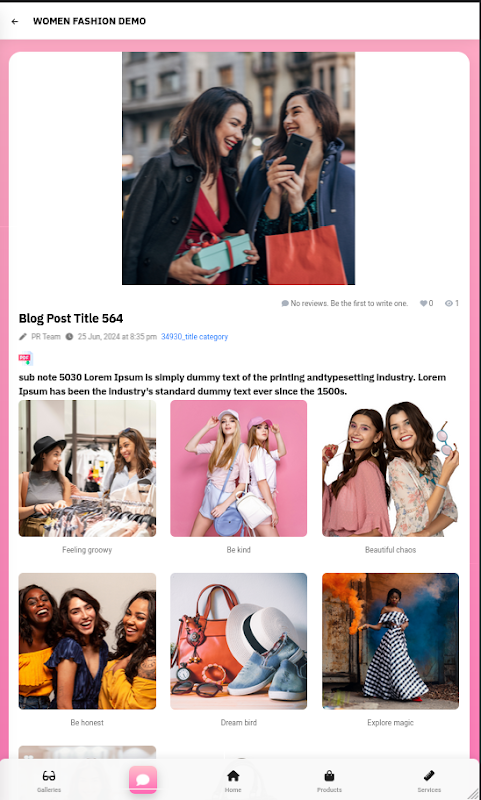This screenshot has height=800, width=481.
Task: Open the Be kind gallery image
Action: tap(239, 468)
